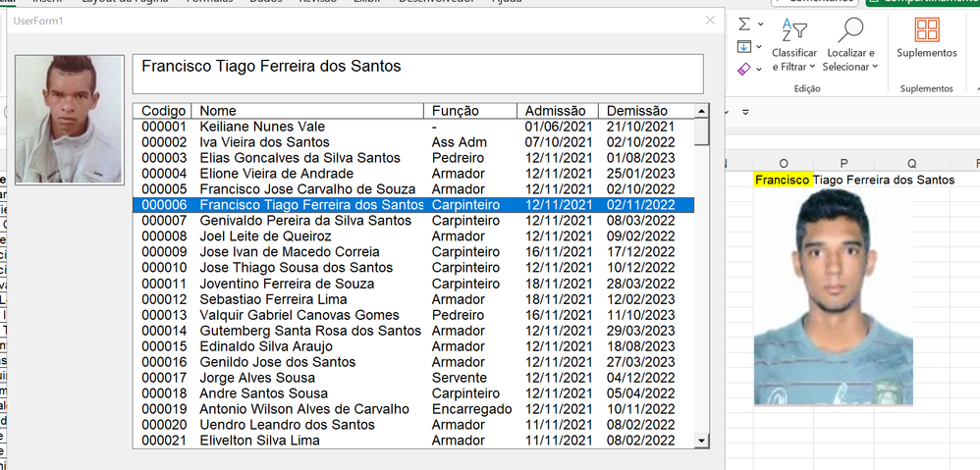The image size is (980, 470).
Task: Select row Edinaldo Silva Araujo
Action: click(x=413, y=346)
